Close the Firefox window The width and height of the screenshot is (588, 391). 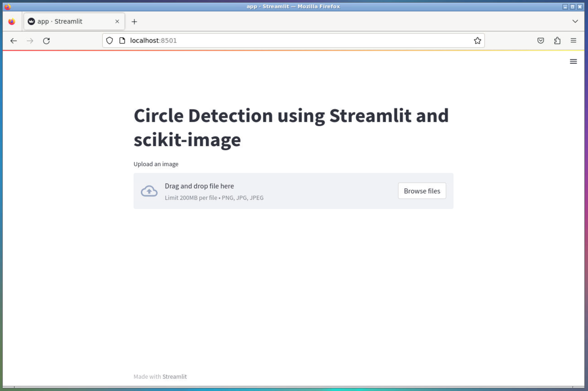coord(580,6)
